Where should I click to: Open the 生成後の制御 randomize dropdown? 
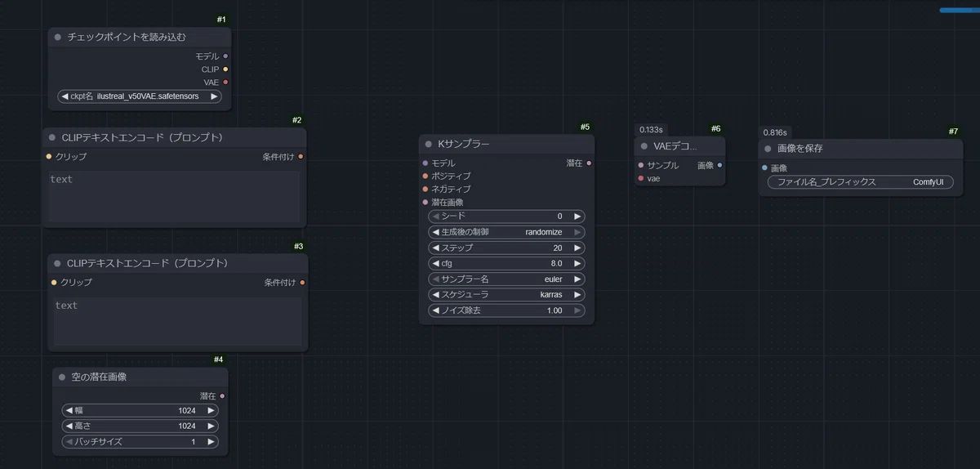coord(506,232)
